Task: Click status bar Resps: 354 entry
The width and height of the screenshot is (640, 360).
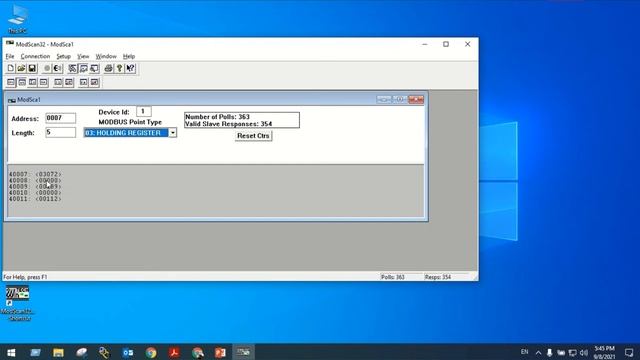Action: pyautogui.click(x=438, y=277)
